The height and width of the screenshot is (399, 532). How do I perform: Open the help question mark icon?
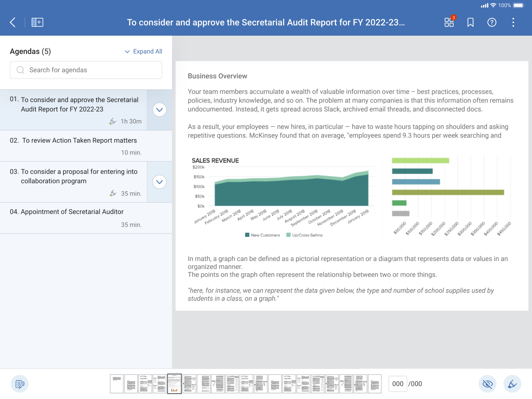coord(492,22)
